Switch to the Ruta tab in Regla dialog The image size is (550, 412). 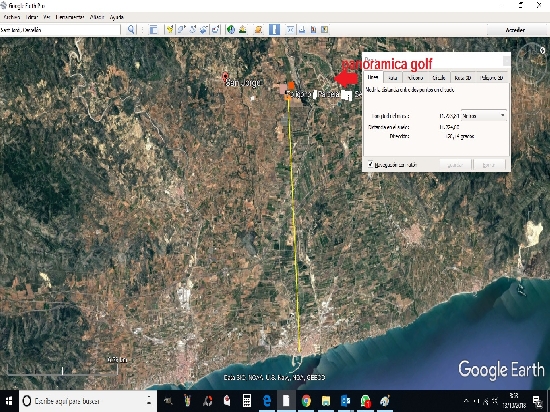[x=393, y=77]
